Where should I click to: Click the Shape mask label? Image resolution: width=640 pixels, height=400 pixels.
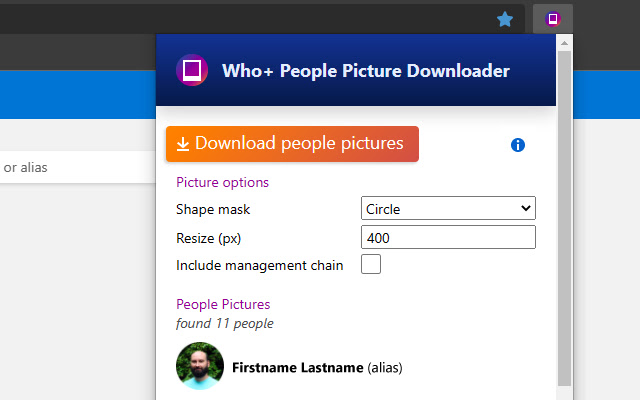213,209
